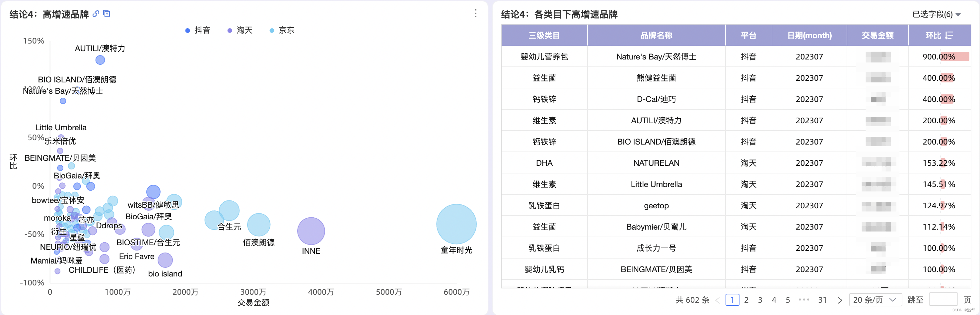The width and height of the screenshot is (980, 315).
Task: Click the 童年时光 bubble in chart
Action: point(456,224)
